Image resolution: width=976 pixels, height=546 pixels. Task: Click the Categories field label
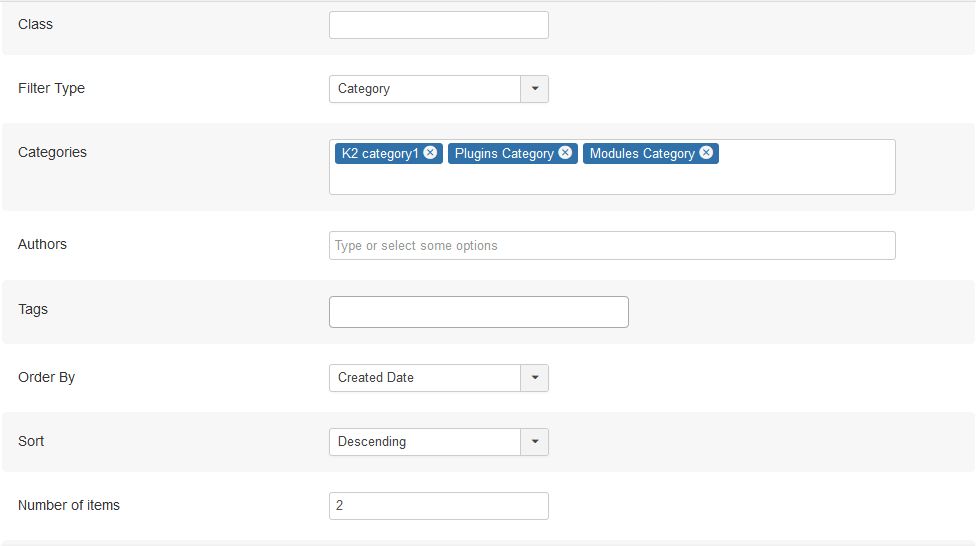click(52, 152)
